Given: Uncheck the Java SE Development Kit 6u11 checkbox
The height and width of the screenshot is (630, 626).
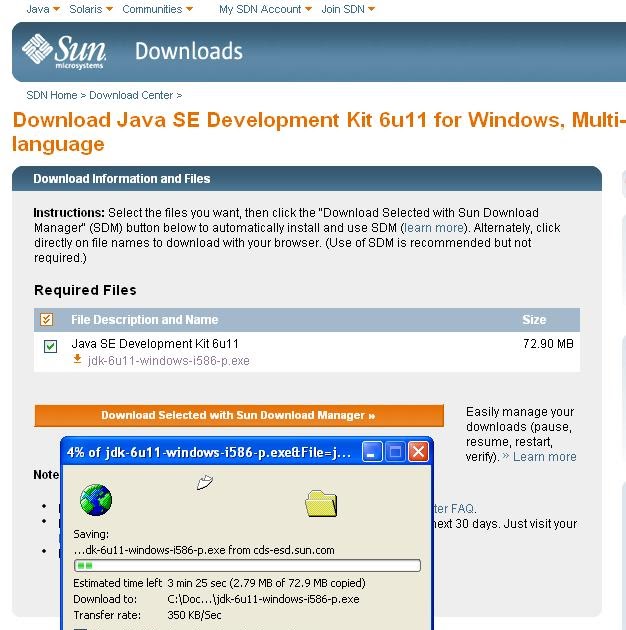Looking at the screenshot, I should (50, 346).
